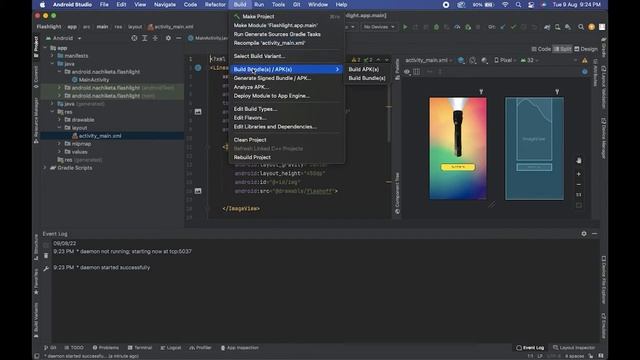Image resolution: width=640 pixels, height=360 pixels.
Task: Open the Event Log settings gear
Action: 584,233
